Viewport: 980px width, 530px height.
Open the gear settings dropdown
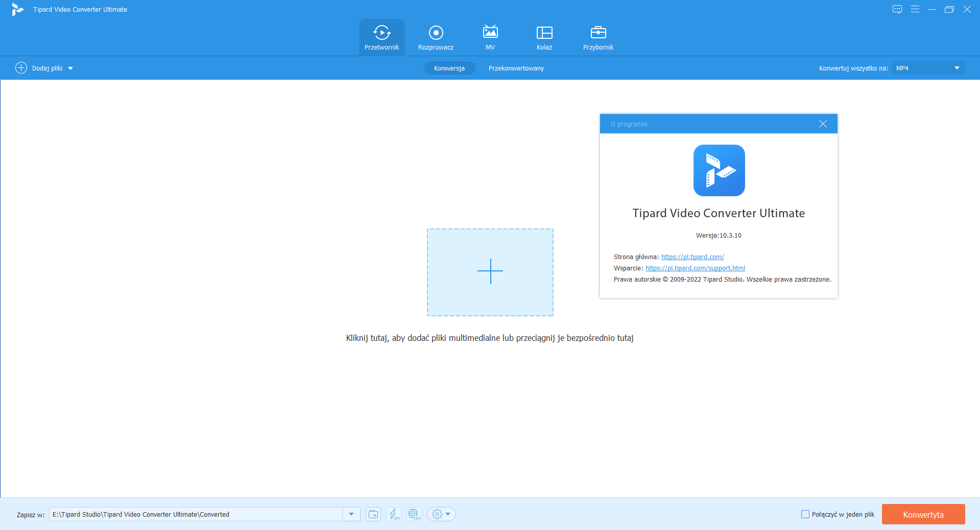point(441,514)
